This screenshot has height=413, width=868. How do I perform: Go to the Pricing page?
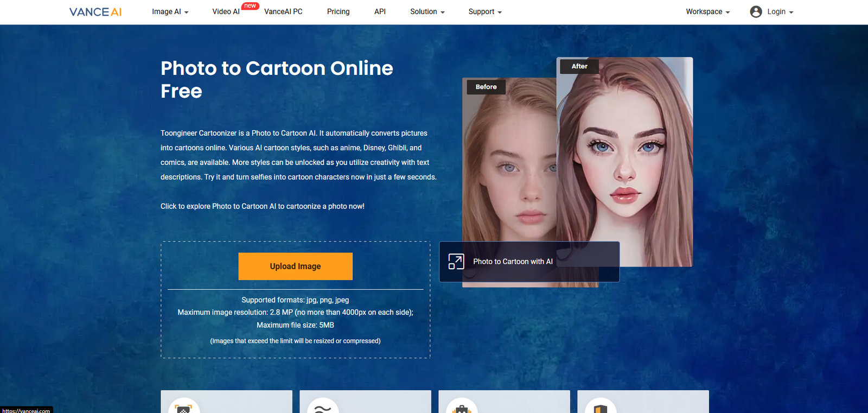338,12
